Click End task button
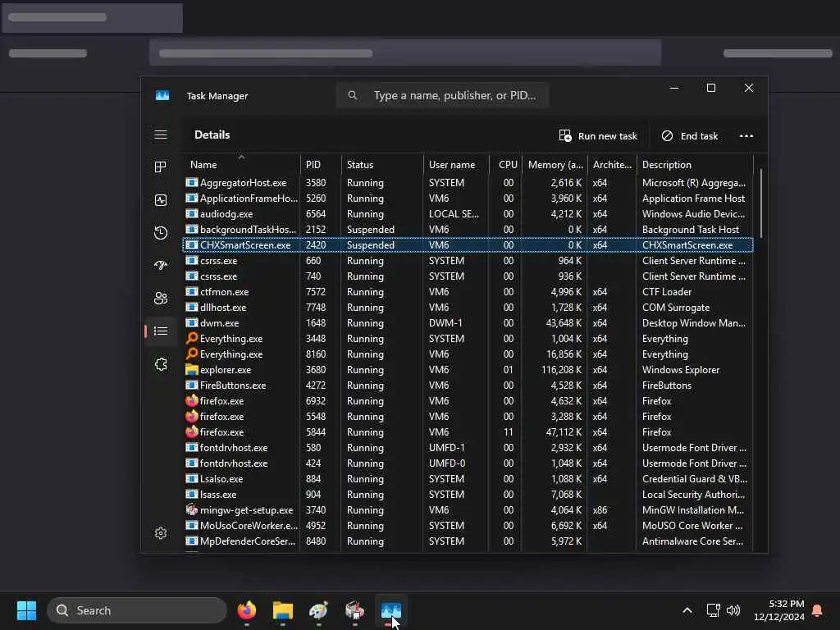 tap(690, 136)
